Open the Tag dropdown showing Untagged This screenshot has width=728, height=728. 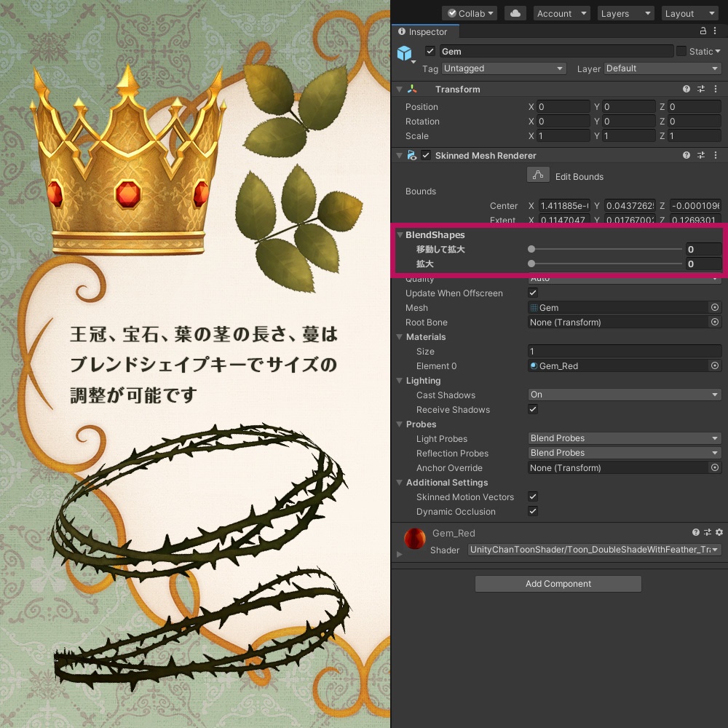504,68
